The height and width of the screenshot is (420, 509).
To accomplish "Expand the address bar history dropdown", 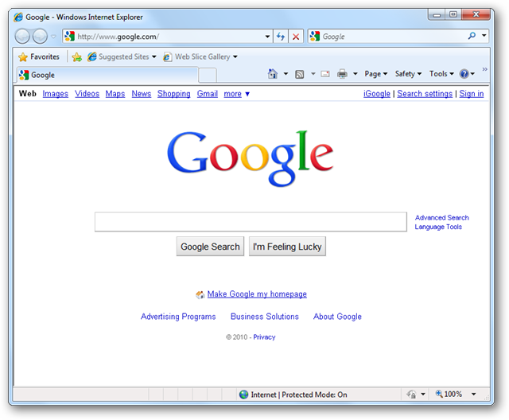I will click(x=267, y=37).
